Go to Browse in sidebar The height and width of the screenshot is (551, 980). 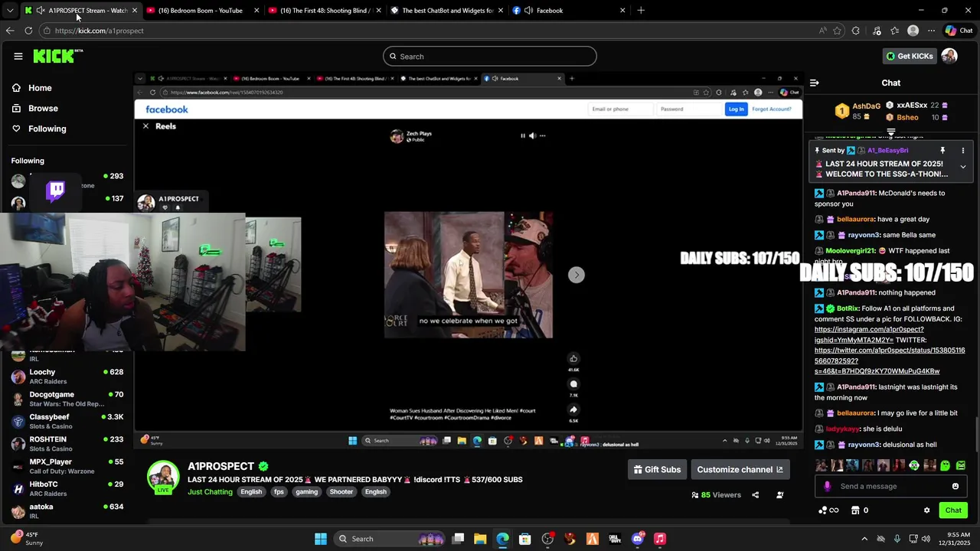(35, 109)
